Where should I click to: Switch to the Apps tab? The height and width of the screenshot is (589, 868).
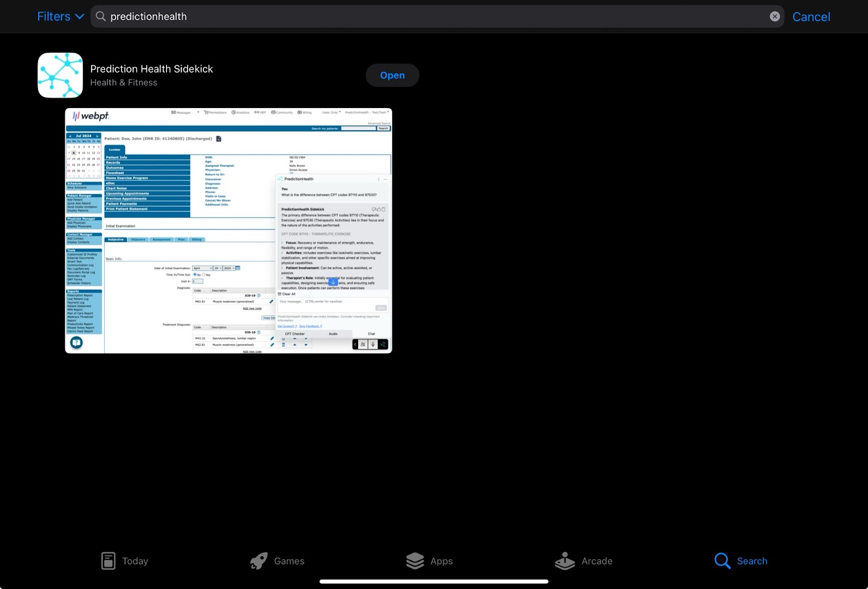click(429, 561)
